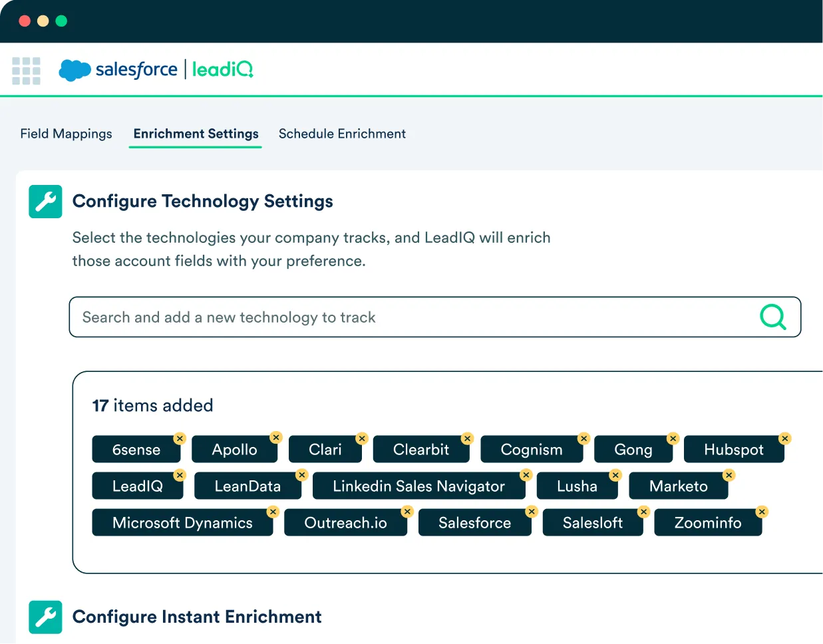Switch to the Field Mappings tab
This screenshot has height=644, width=823.
66,134
